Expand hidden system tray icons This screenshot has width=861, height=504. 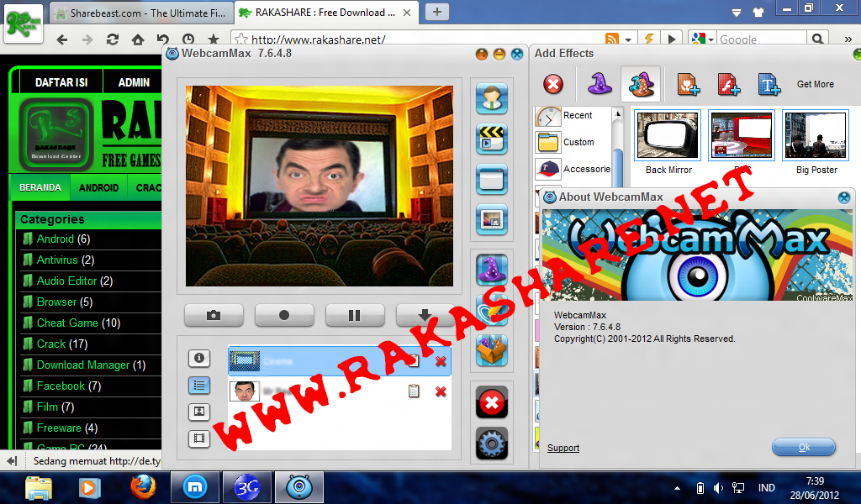click(x=676, y=487)
